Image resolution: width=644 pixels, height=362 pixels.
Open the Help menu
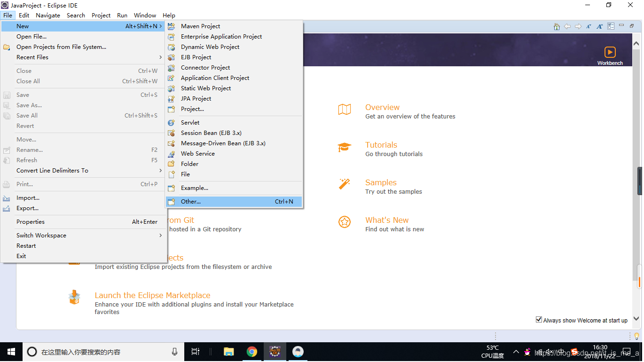click(169, 16)
